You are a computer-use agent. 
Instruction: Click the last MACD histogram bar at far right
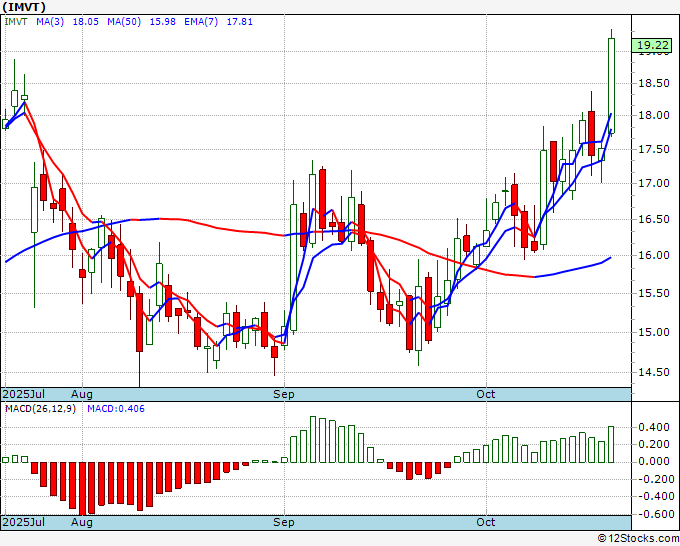tap(611, 444)
